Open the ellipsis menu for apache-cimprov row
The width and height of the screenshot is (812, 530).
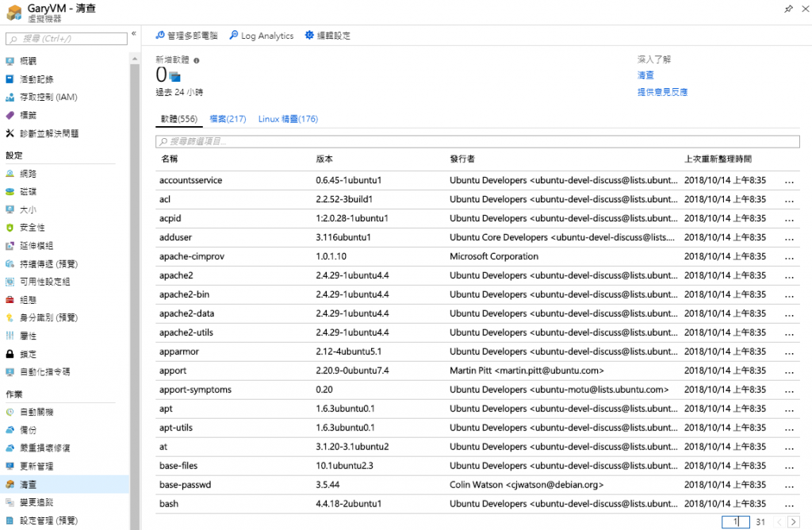(789, 257)
